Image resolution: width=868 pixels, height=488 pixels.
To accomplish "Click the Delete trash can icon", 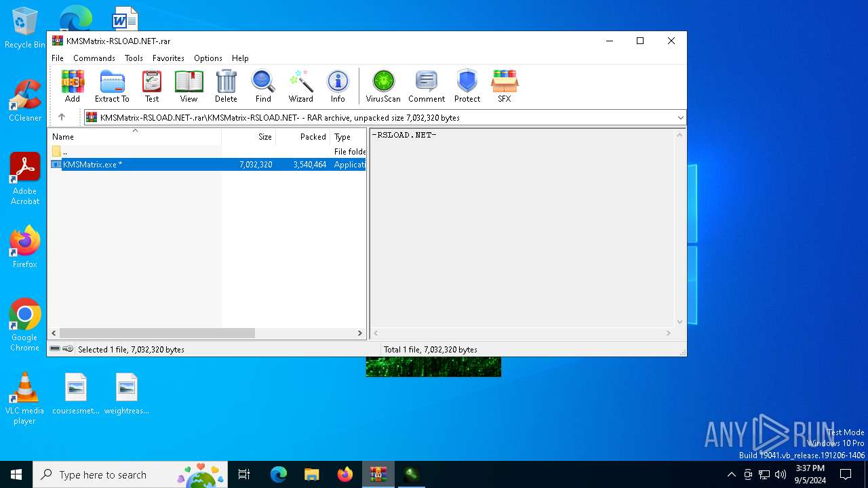I will tap(226, 86).
